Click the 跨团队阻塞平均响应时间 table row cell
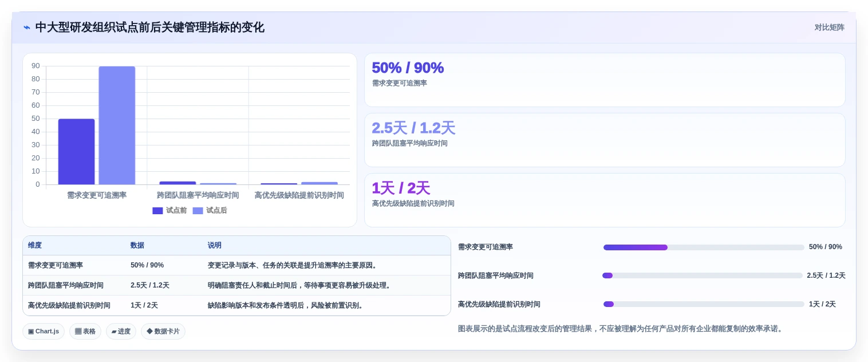Image resolution: width=868 pixels, height=362 pixels. (x=66, y=285)
